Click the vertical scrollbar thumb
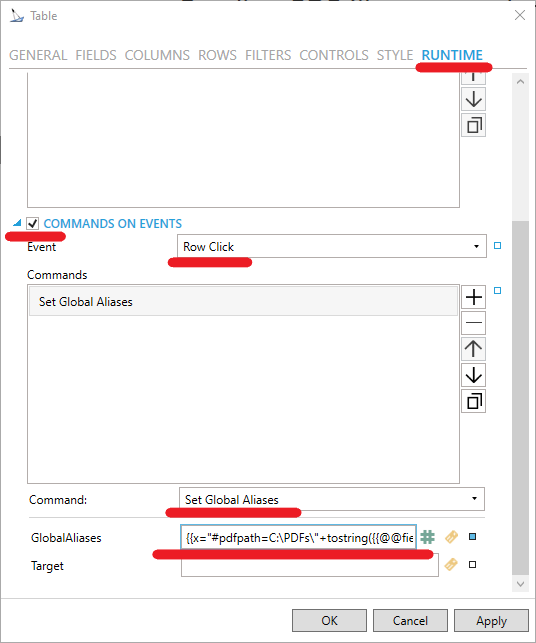Viewport: 536px width, 643px height. (520, 398)
